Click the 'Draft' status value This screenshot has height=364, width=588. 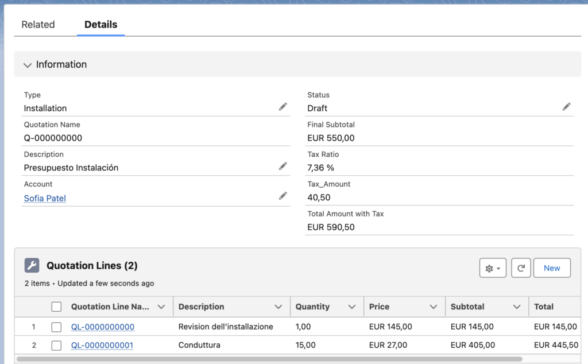point(317,109)
